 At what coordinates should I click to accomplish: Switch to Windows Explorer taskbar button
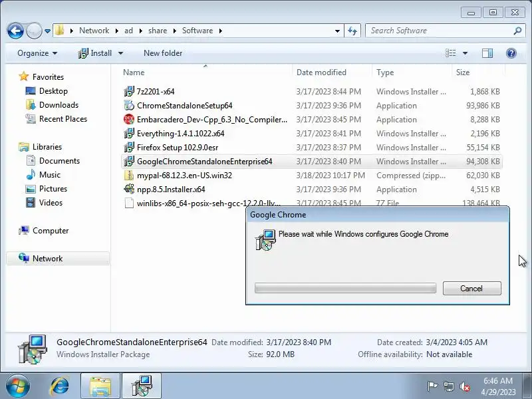tap(100, 386)
